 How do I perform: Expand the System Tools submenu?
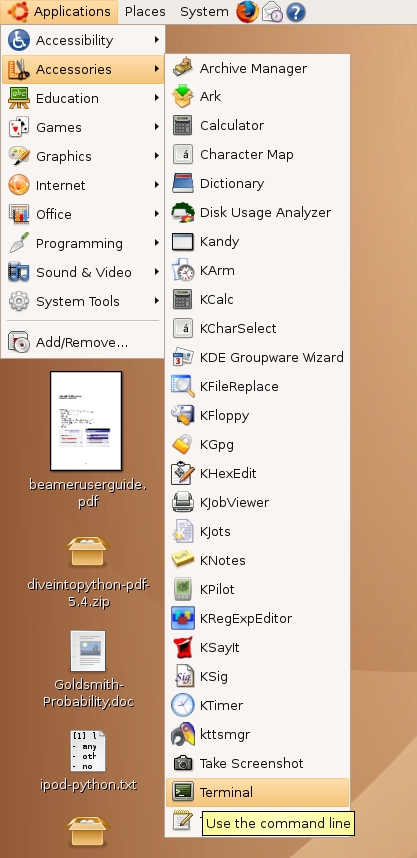[83, 301]
